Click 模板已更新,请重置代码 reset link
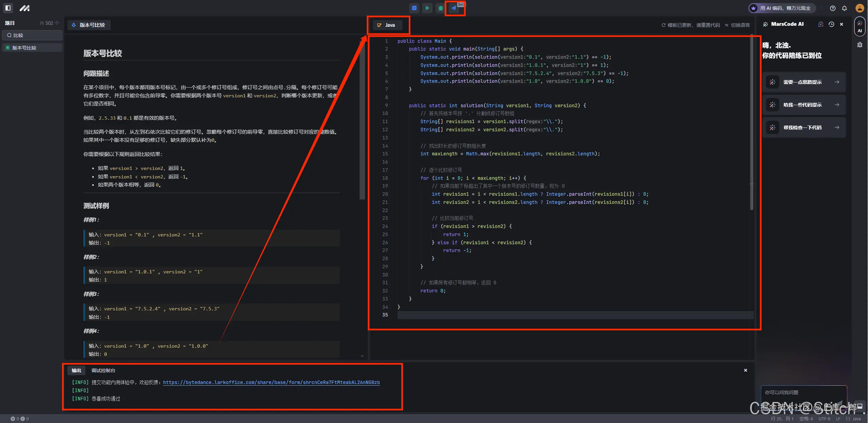 (691, 25)
